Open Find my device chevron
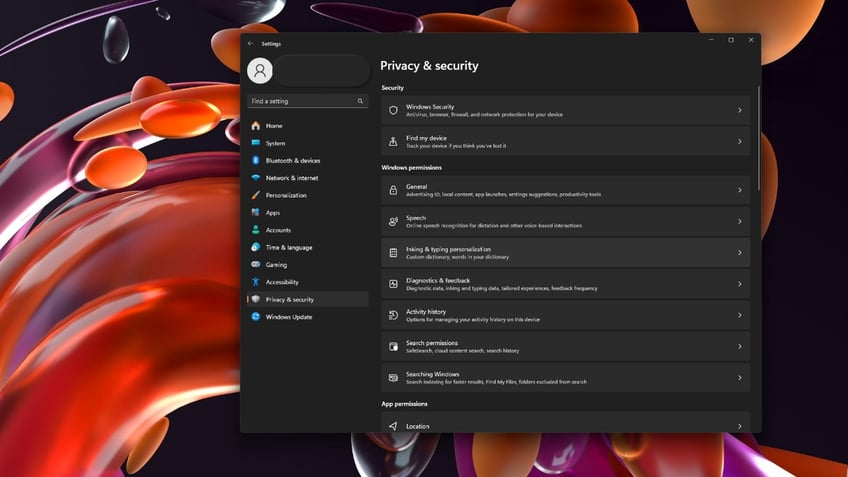The image size is (848, 477). (x=740, y=142)
